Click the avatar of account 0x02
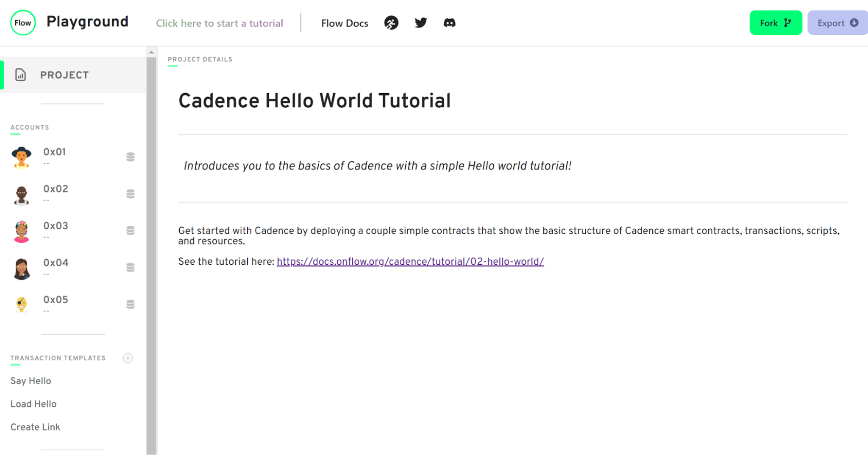 [x=21, y=194]
